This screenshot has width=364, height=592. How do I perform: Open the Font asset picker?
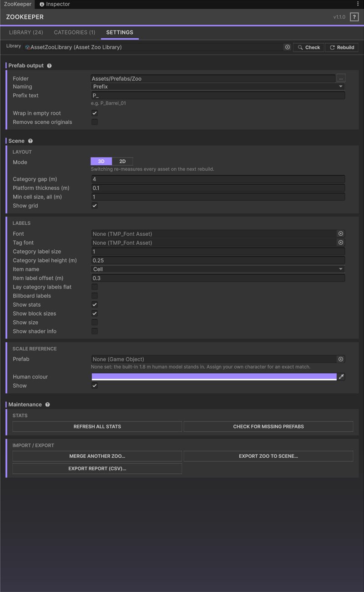click(341, 233)
